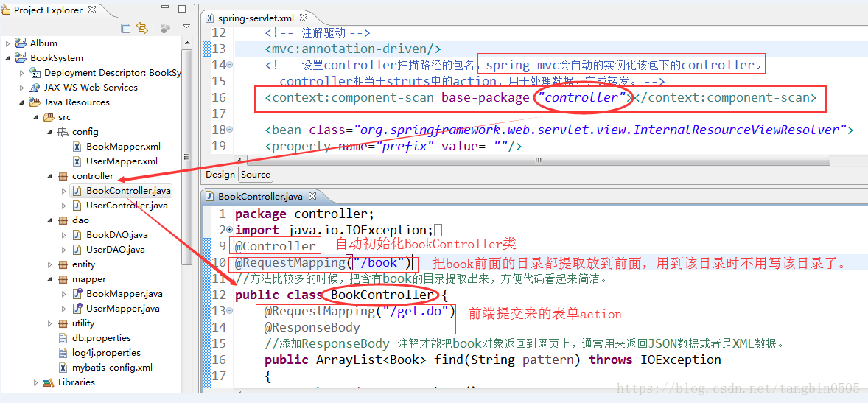868x403 pixels.
Task: Click the Album project icon
Action: coord(21,43)
